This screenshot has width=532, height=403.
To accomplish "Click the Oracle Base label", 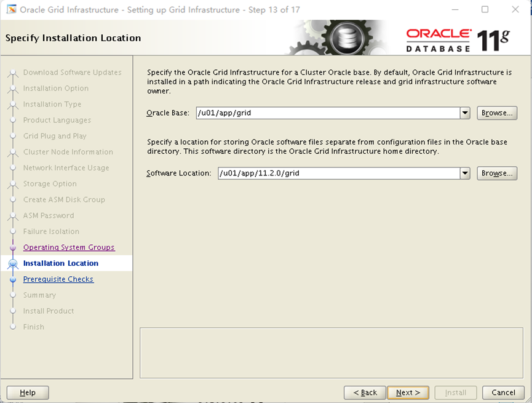I will (168, 113).
